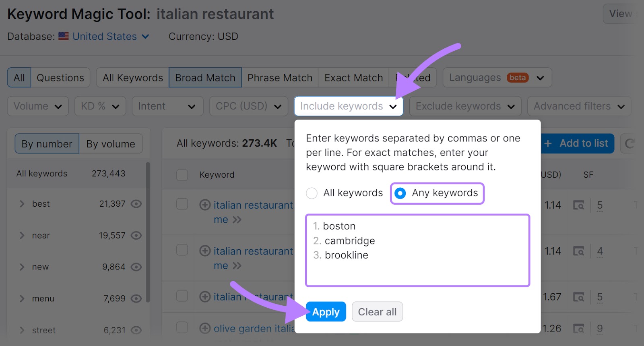Open the Advanced filters dropdown
644x346 pixels.
pyautogui.click(x=579, y=106)
